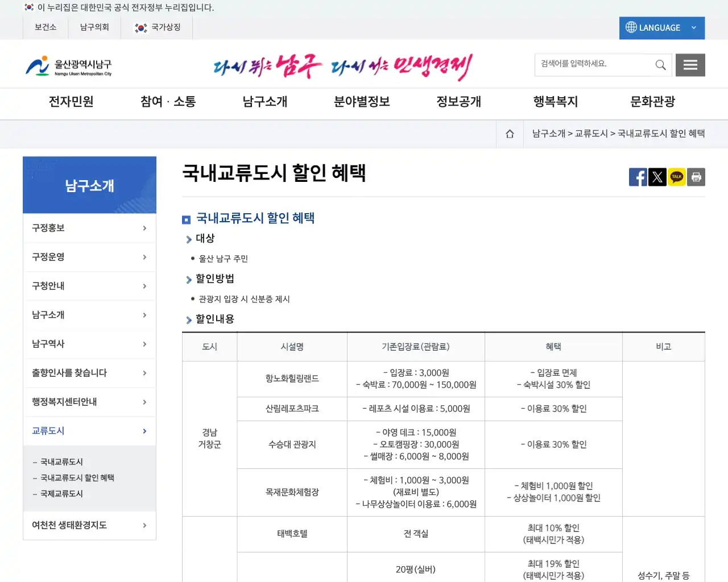The height and width of the screenshot is (582, 728).
Task: Expand 구청안내 sidebar chevron
Action: pos(144,286)
